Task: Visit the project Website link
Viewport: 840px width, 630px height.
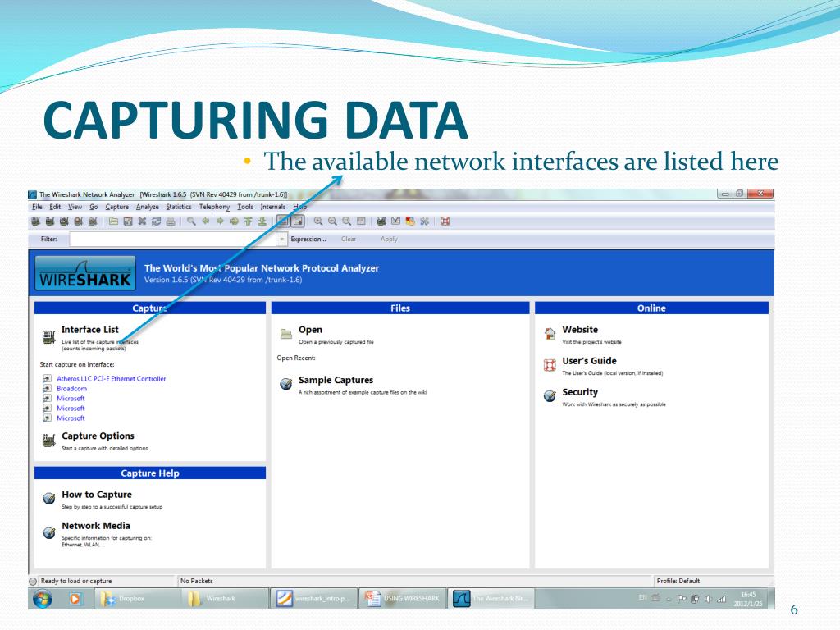Action: 580,330
